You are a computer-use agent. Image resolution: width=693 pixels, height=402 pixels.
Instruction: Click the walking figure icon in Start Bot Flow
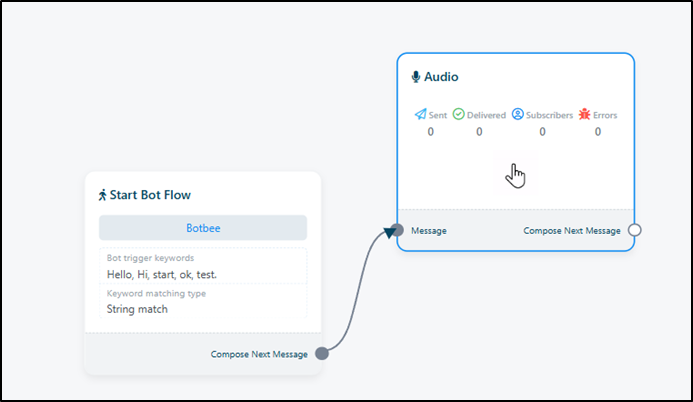tap(102, 195)
